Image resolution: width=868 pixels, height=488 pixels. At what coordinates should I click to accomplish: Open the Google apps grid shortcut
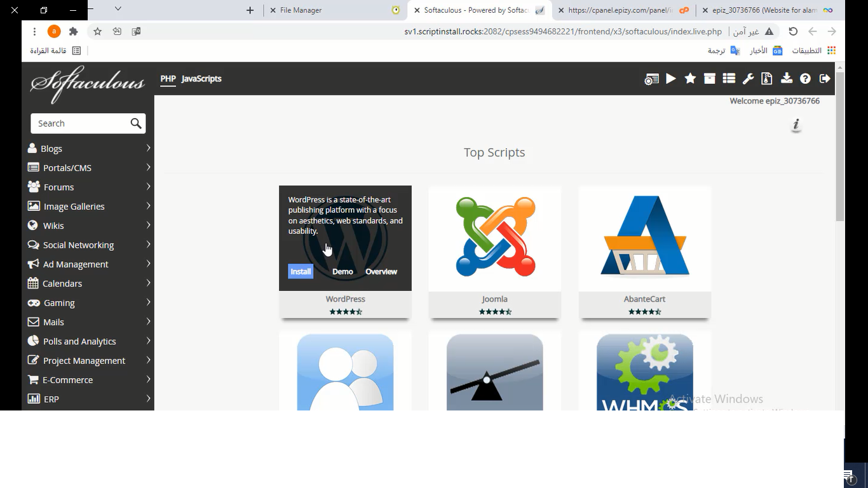814,50
